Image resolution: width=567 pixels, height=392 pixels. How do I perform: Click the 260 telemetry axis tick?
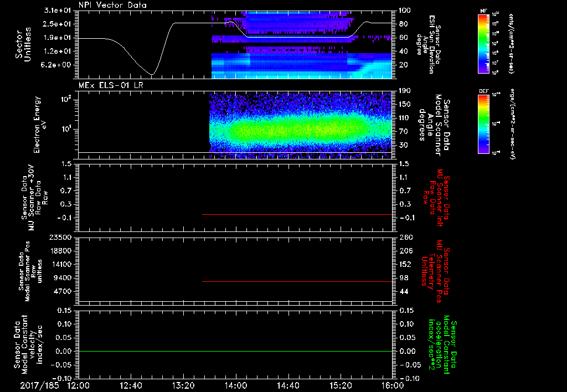pos(406,237)
